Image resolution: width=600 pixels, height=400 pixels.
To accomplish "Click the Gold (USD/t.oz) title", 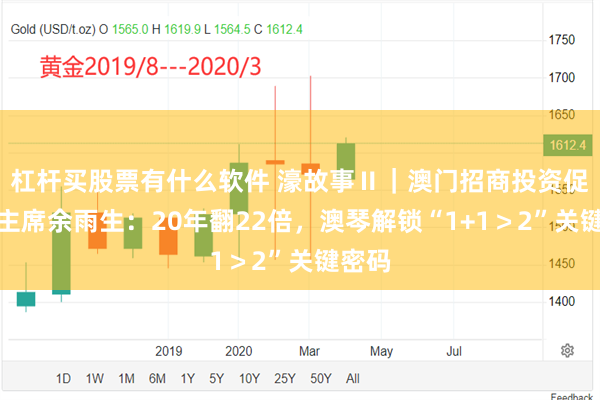I will pos(53,29).
